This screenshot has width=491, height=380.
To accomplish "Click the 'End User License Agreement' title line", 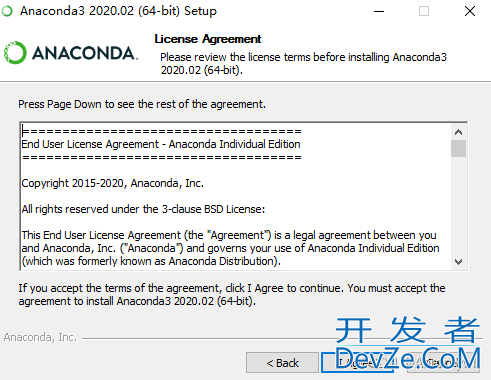I will (x=161, y=144).
